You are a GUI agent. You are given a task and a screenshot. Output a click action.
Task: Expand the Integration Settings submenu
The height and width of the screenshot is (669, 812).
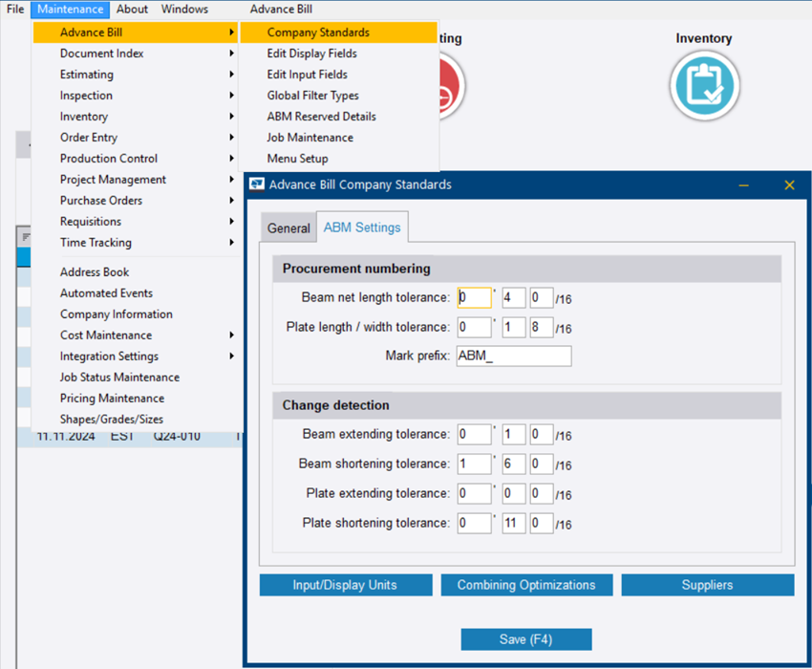[x=231, y=356]
